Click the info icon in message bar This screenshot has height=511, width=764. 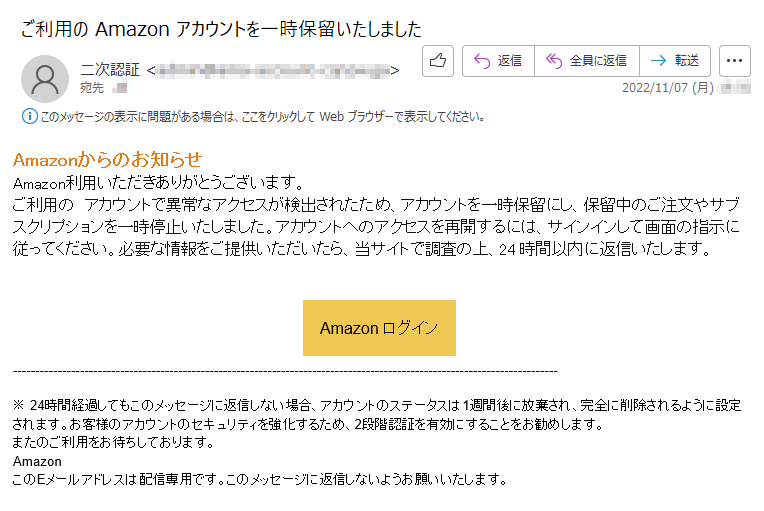tap(29, 116)
